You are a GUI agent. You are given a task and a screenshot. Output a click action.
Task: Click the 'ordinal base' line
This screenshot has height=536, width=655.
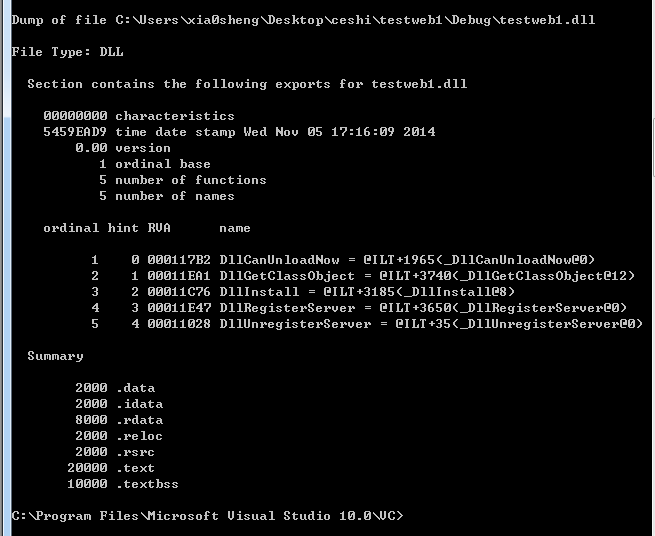pyautogui.click(x=155, y=164)
